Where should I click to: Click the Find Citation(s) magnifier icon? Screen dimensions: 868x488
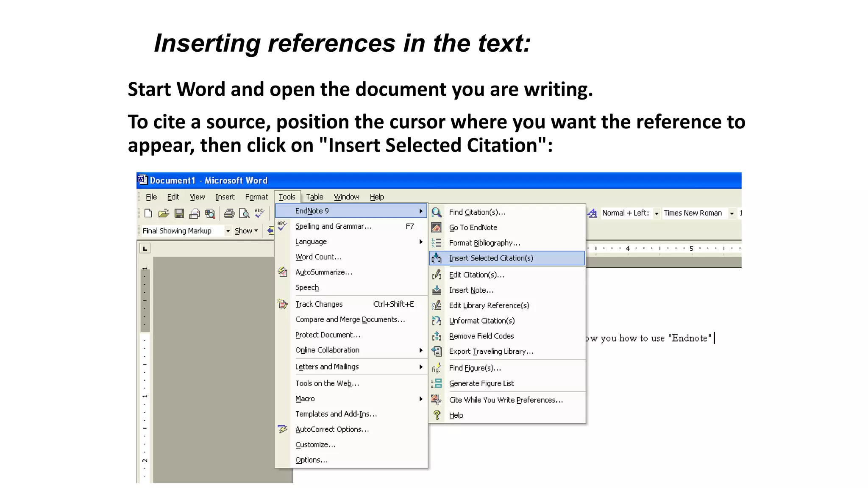pyautogui.click(x=437, y=212)
